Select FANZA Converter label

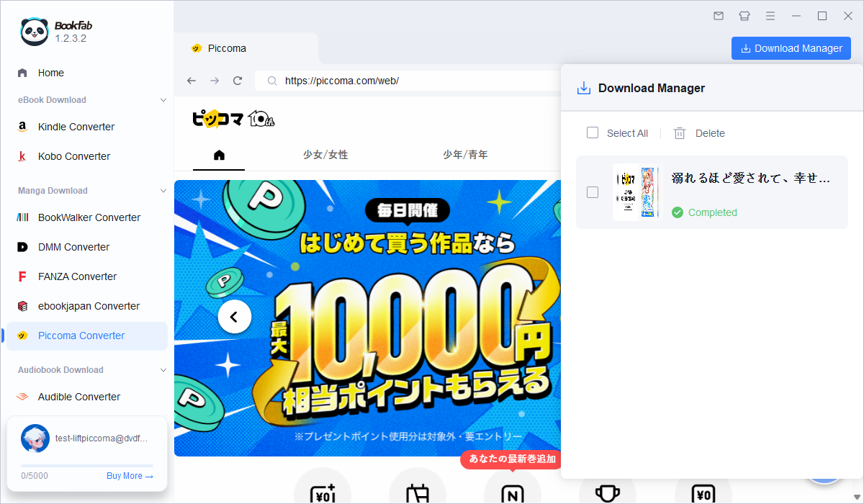coord(77,276)
